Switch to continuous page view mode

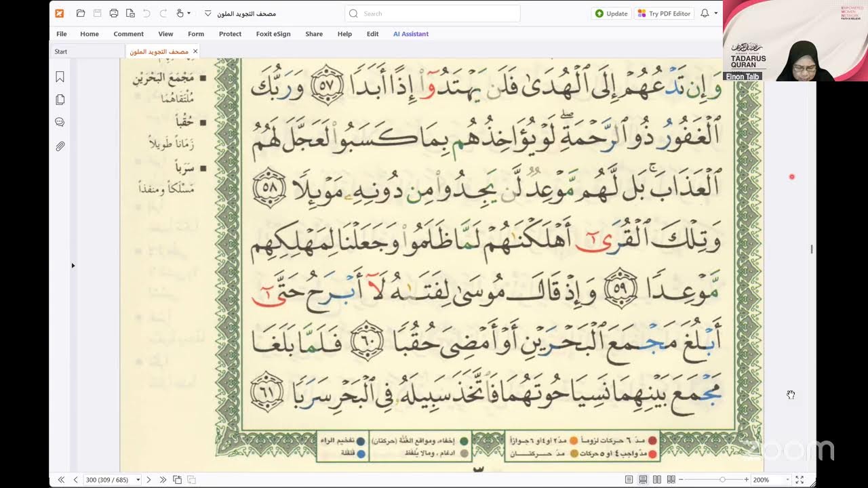pyautogui.click(x=643, y=480)
